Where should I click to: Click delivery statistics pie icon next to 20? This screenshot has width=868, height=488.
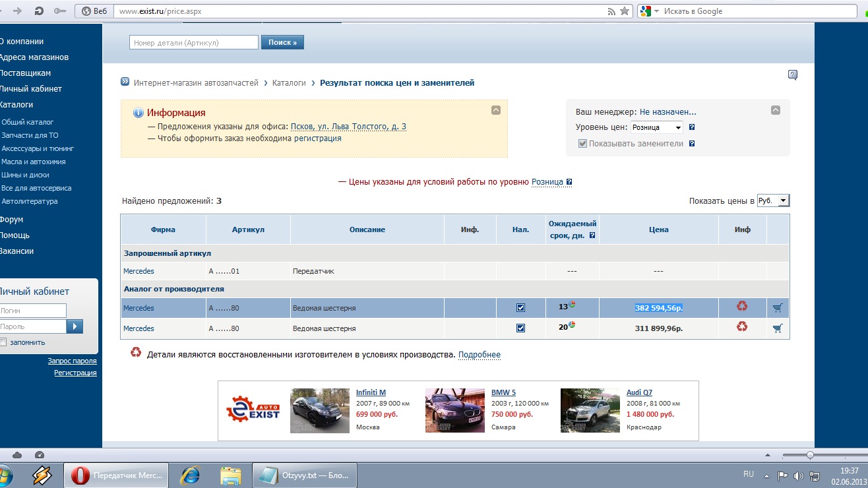pos(573,324)
